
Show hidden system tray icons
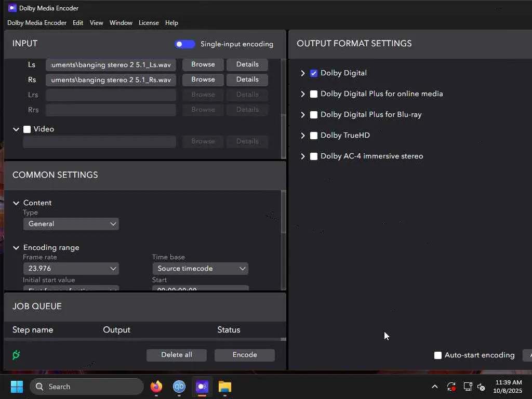coord(435,387)
